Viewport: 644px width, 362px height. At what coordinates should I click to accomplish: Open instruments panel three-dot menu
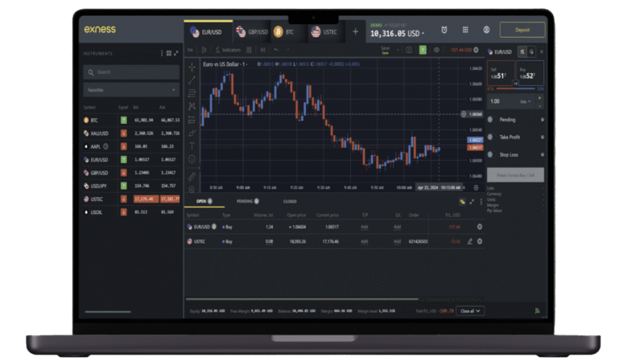[x=162, y=53]
